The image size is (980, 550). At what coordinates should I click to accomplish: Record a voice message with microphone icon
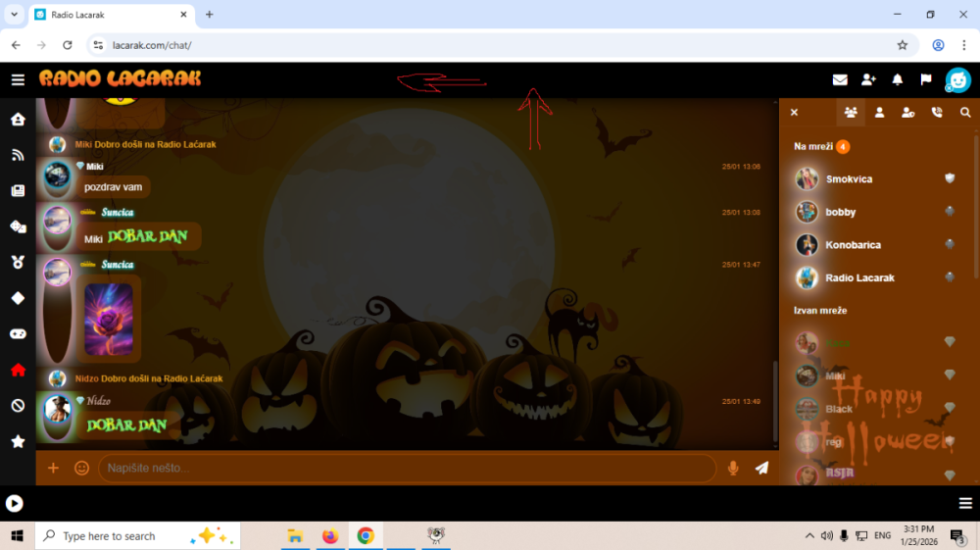point(733,468)
